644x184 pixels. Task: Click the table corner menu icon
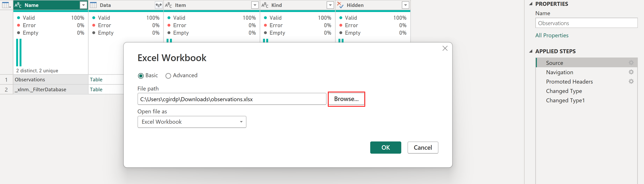point(6,5)
